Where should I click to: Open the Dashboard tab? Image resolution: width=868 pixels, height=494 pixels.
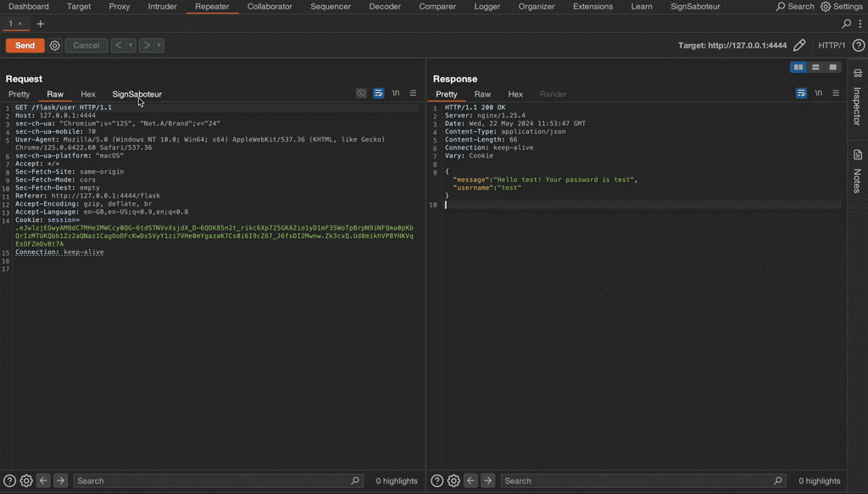(29, 7)
